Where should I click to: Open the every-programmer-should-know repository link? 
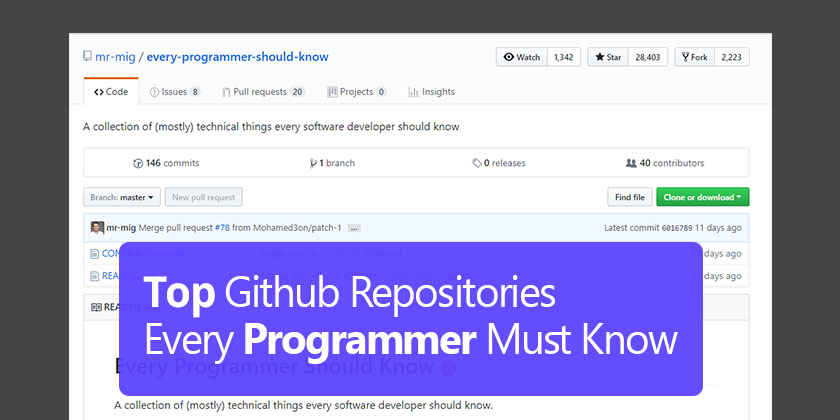[237, 57]
